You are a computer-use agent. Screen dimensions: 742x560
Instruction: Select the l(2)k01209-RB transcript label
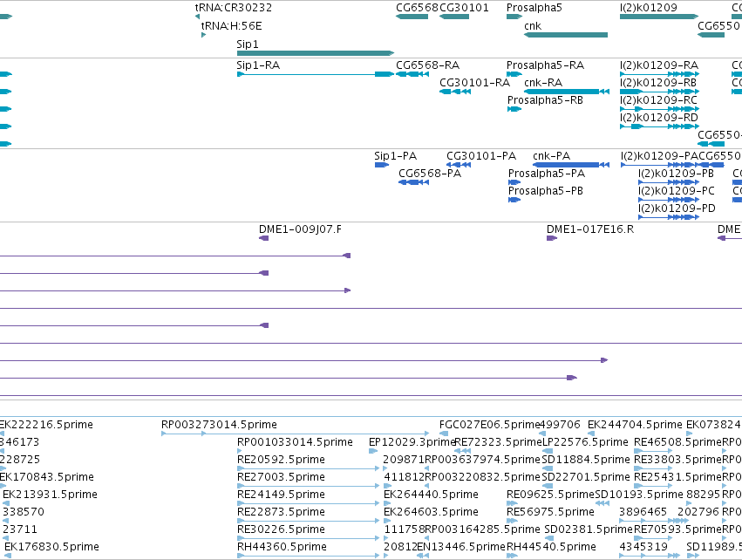(658, 82)
